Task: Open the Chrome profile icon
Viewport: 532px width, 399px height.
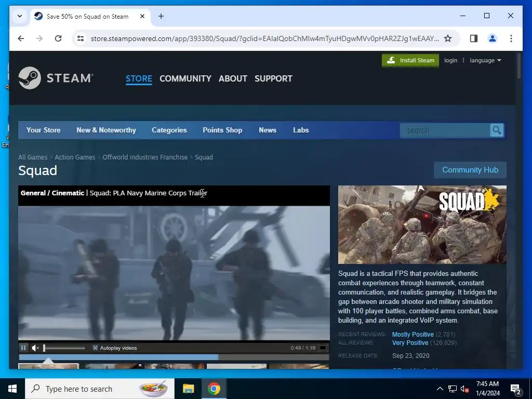Action: [493, 38]
